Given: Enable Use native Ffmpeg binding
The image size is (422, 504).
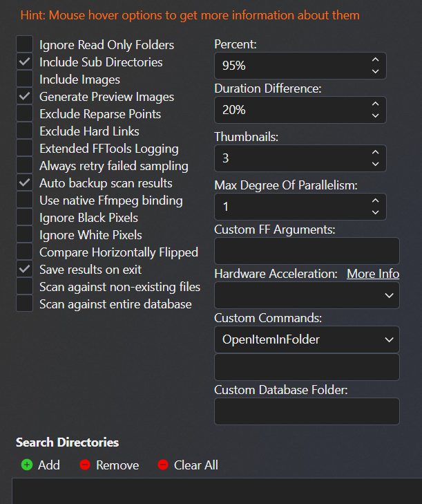Looking at the screenshot, I should click(25, 200).
